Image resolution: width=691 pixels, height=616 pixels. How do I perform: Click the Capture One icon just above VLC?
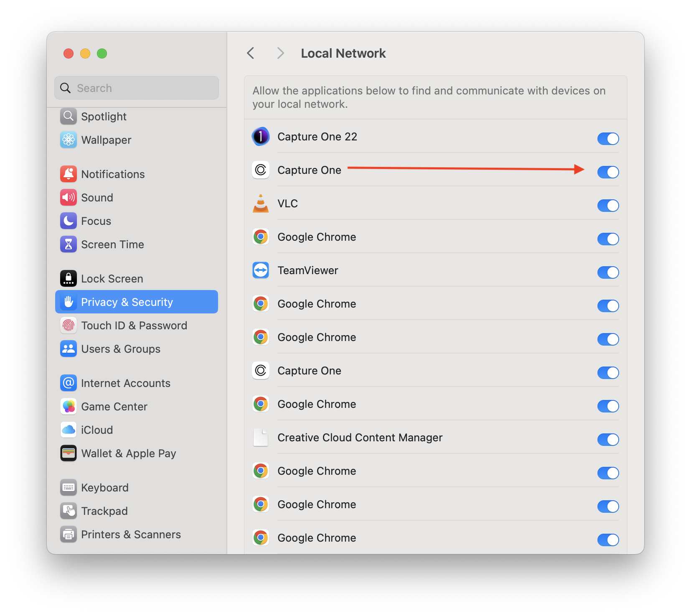pyautogui.click(x=261, y=170)
